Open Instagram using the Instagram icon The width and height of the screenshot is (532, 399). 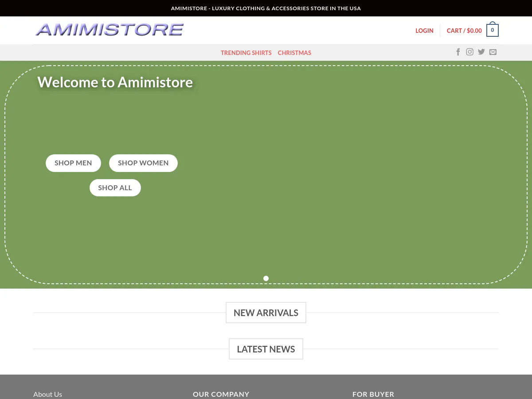(469, 52)
